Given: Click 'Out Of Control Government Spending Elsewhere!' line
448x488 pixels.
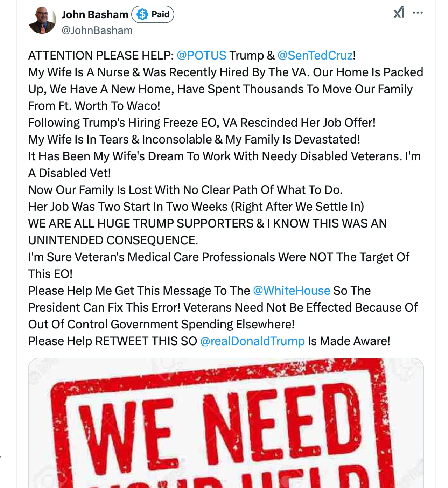Looking at the screenshot, I should click(x=161, y=324).
